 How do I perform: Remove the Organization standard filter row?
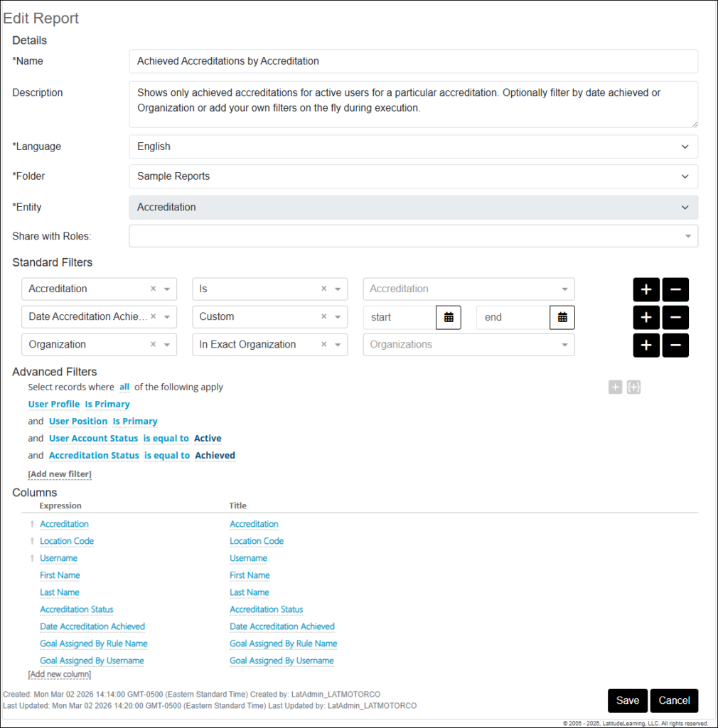click(x=675, y=345)
